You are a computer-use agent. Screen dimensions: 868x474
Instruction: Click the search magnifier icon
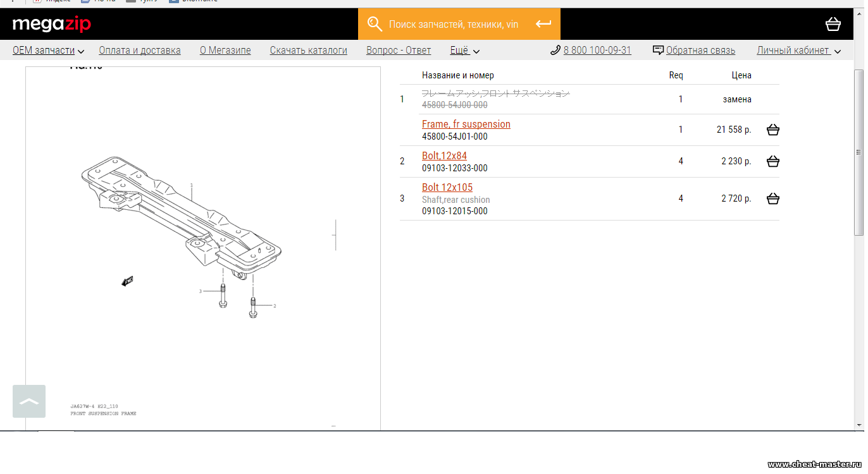375,24
